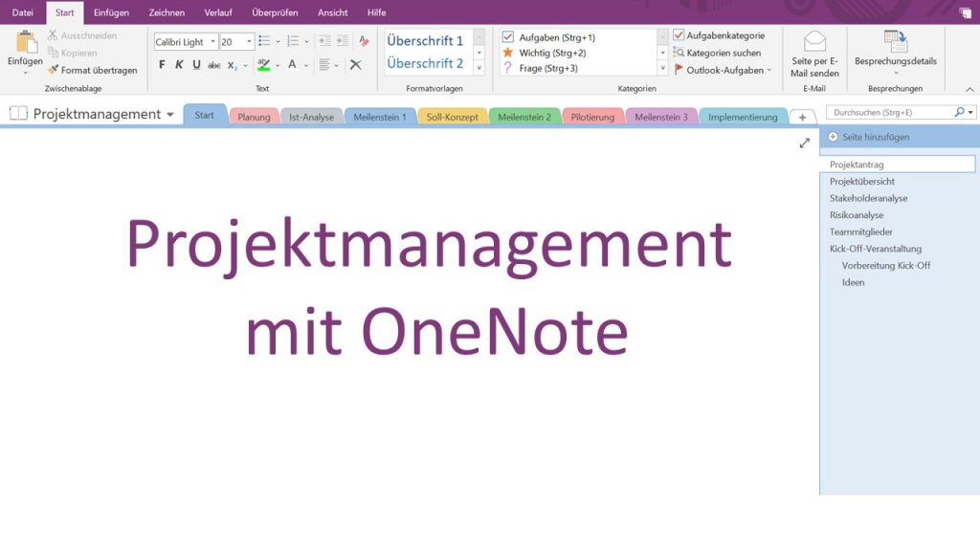
Task: Toggle strikethrough formatting
Action: (x=213, y=65)
